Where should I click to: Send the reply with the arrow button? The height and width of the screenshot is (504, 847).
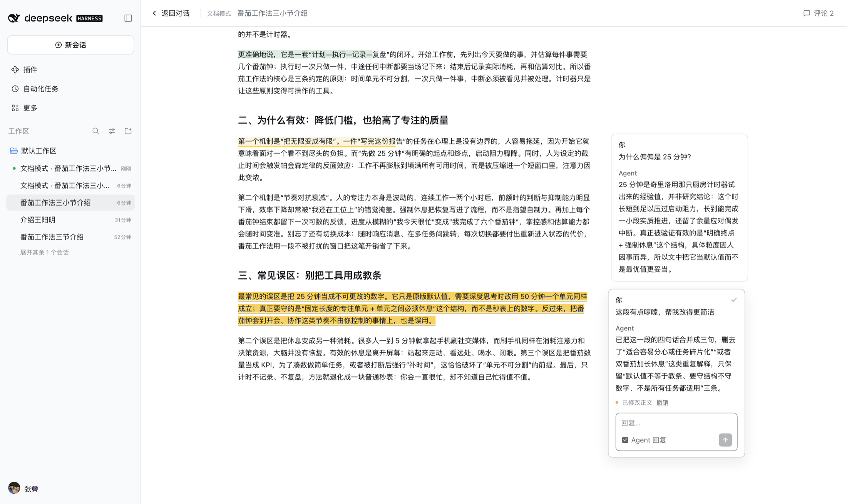(725, 440)
